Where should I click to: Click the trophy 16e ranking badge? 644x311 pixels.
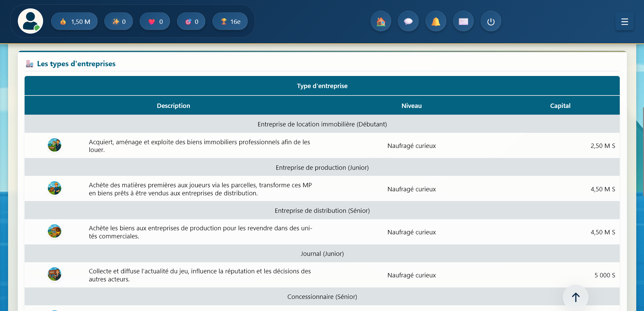230,22
